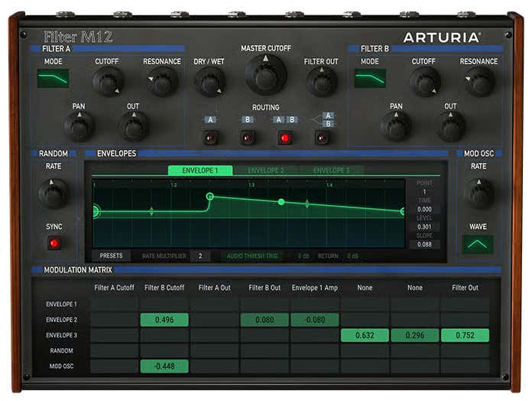Screen dimensions: 532x401
Task: Click Filter A pan knob
Action: [x=79, y=126]
